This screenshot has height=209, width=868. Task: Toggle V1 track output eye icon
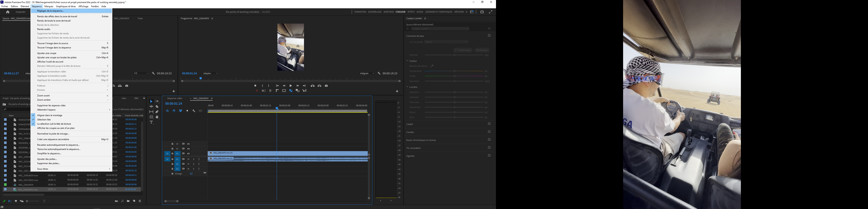[x=188, y=154]
